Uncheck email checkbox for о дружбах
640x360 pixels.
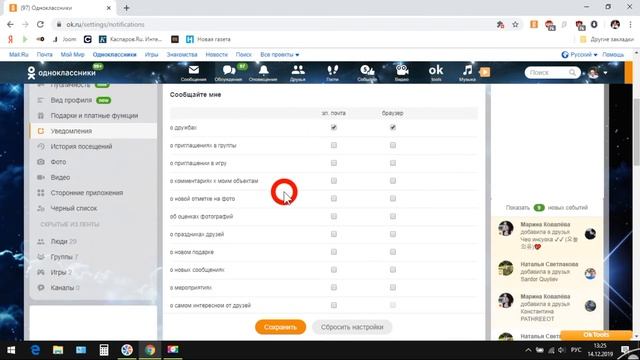click(x=334, y=127)
